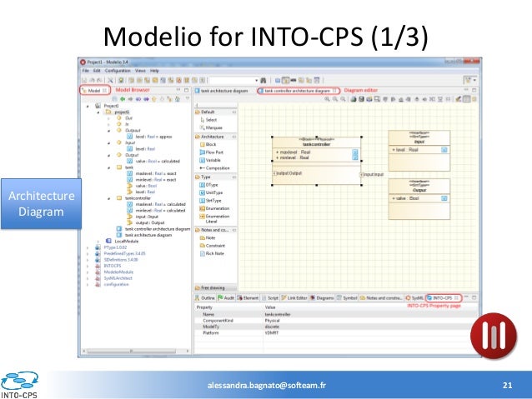Expand the SysMLArchitect module node

88,278
